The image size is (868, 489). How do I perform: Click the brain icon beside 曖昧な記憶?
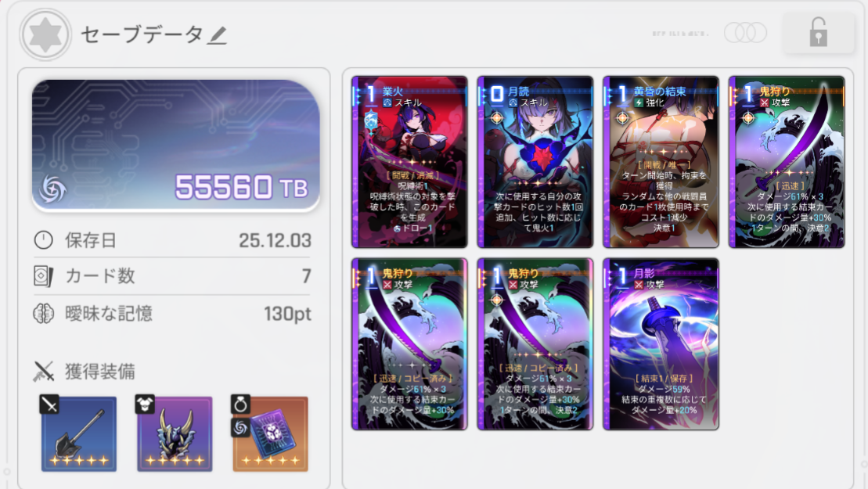pos(43,314)
